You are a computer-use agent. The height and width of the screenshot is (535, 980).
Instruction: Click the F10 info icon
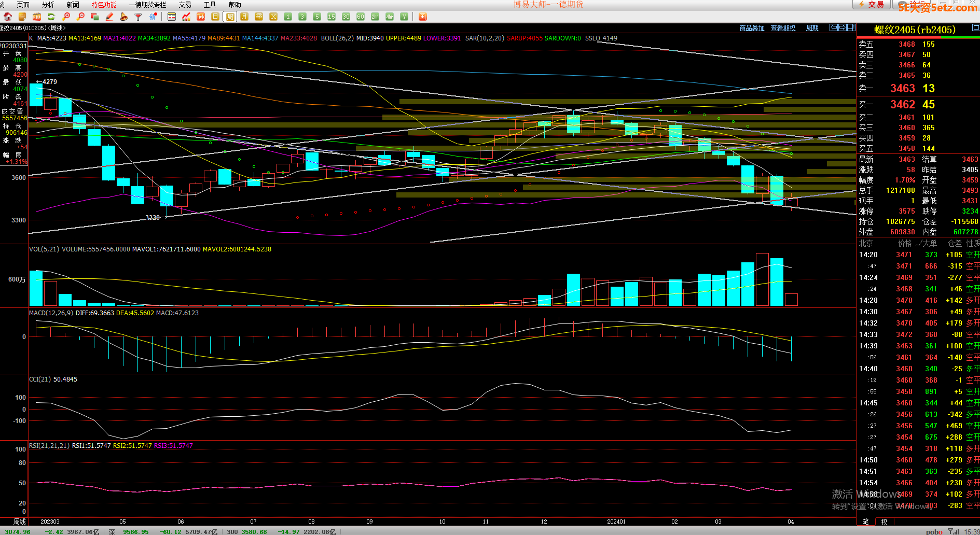coord(37,17)
